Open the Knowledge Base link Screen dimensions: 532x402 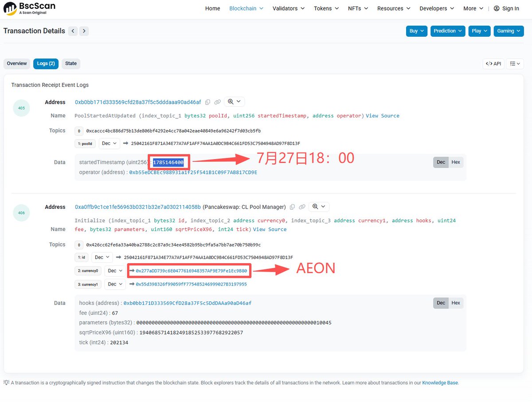(x=440, y=383)
